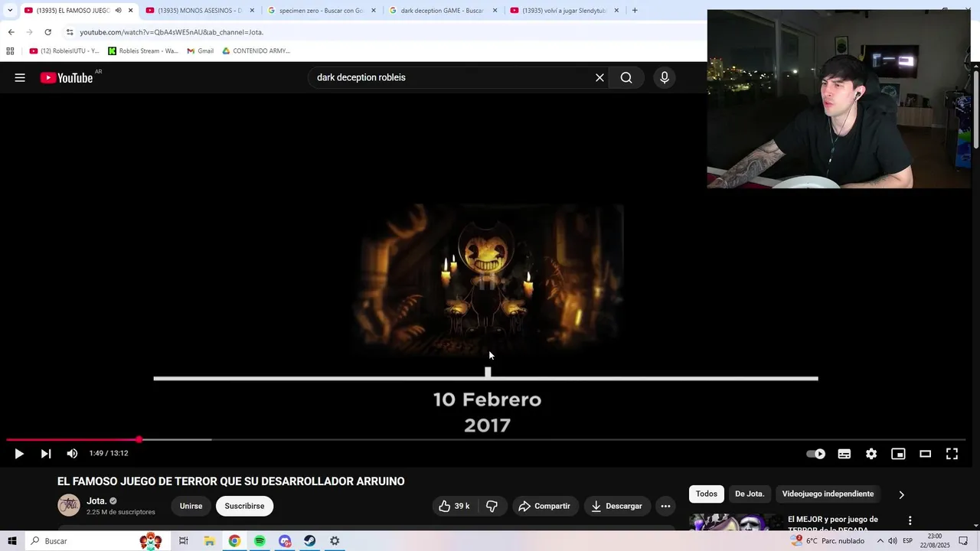Image resolution: width=980 pixels, height=551 pixels.
Task: Dislike the video with thumbs down
Action: tap(492, 506)
